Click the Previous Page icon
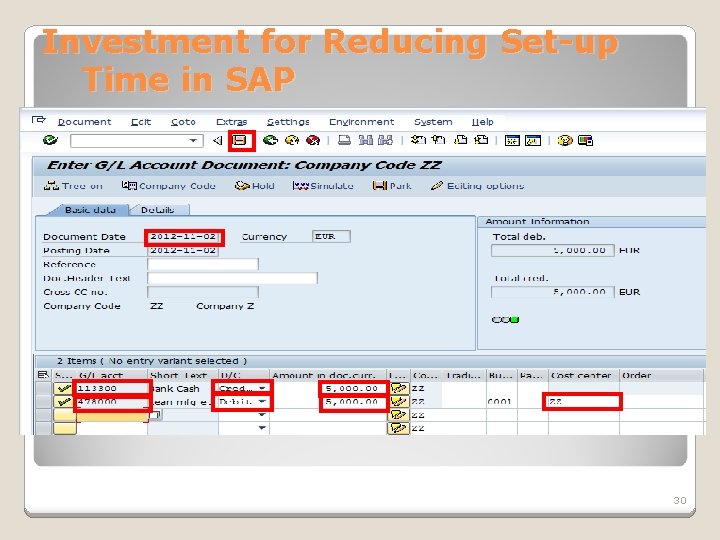Viewport: 720px width, 540px height. click(x=439, y=140)
